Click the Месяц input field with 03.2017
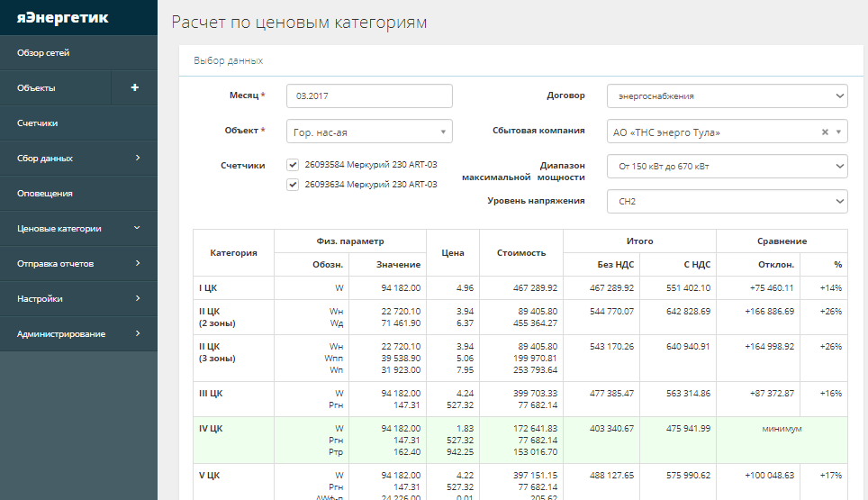868x500 pixels. pos(369,95)
